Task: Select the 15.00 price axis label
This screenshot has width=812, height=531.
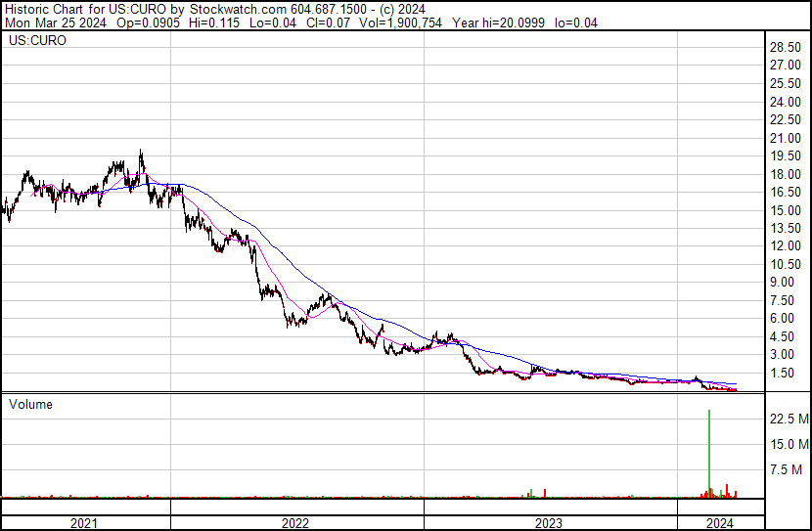Action: point(786,210)
